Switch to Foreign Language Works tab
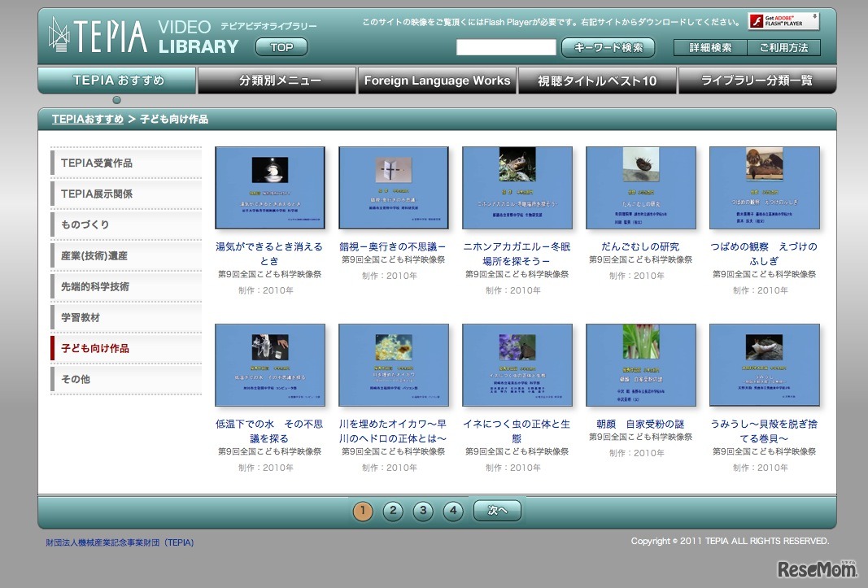Viewport: 868px width, 588px height. coord(438,81)
